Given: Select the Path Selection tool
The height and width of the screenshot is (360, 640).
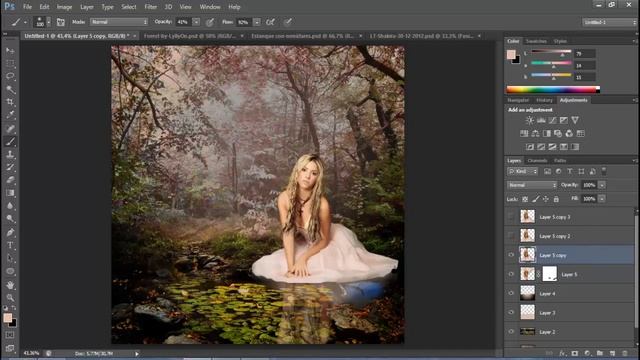Looking at the screenshot, I should [10, 258].
